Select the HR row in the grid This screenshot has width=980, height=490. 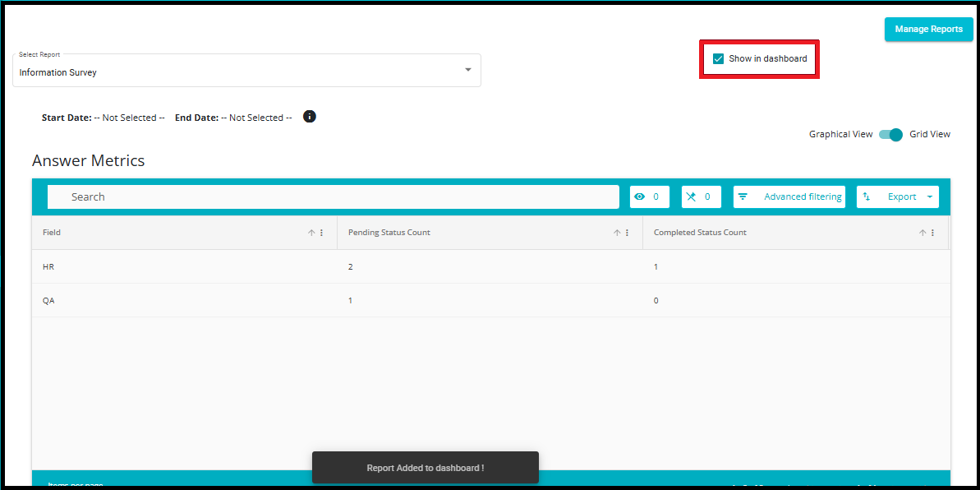tap(490, 266)
